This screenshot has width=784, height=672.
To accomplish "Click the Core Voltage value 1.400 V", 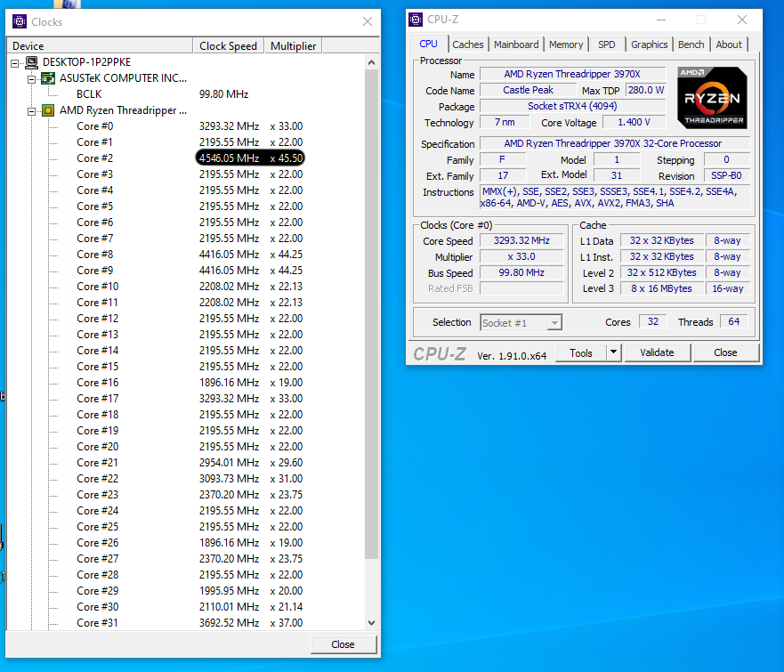I will [x=634, y=122].
